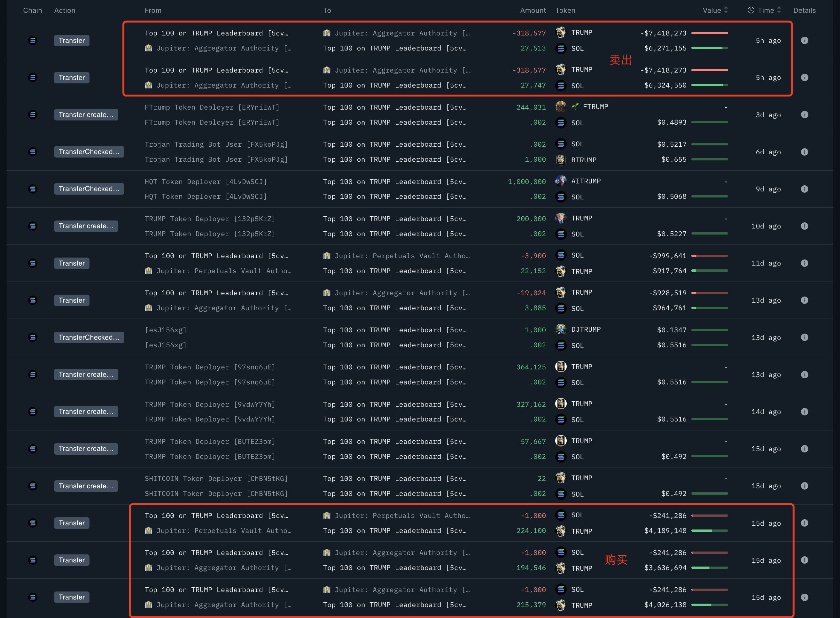This screenshot has height=618, width=840.
Task: Click the 22 TRUMP amount cell
Action: [x=542, y=478]
